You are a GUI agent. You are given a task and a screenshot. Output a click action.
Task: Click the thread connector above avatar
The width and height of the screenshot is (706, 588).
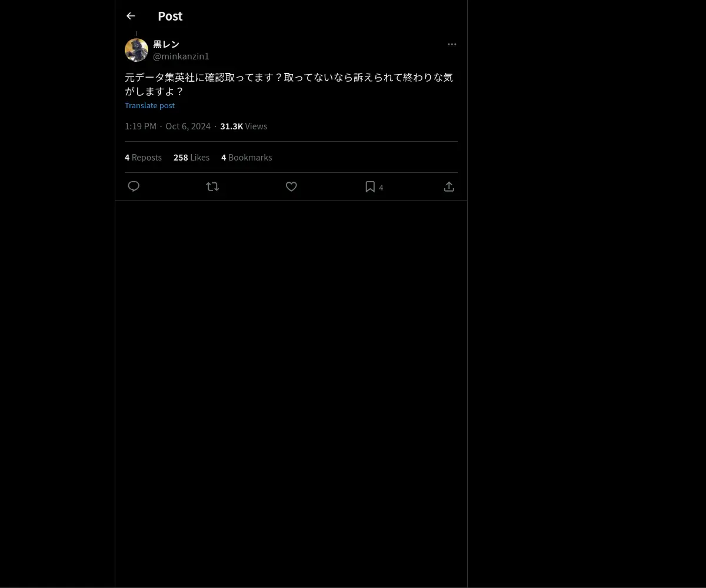pyautogui.click(x=136, y=34)
